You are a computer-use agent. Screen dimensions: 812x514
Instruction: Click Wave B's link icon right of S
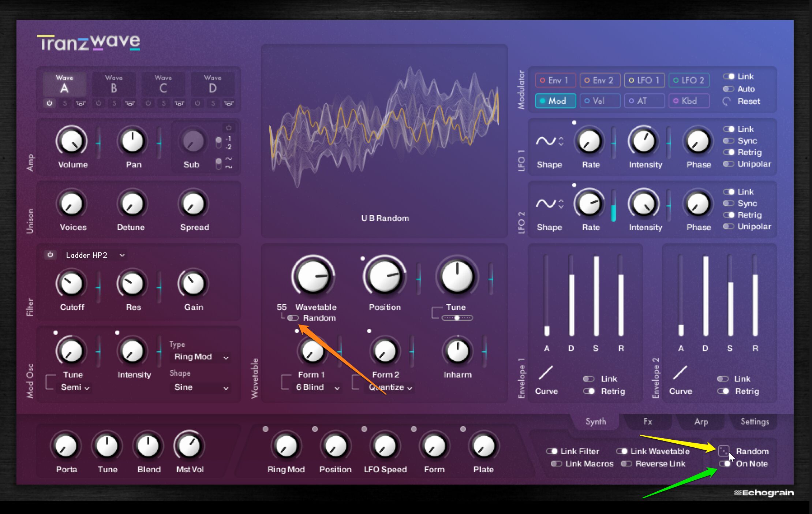[x=130, y=104]
